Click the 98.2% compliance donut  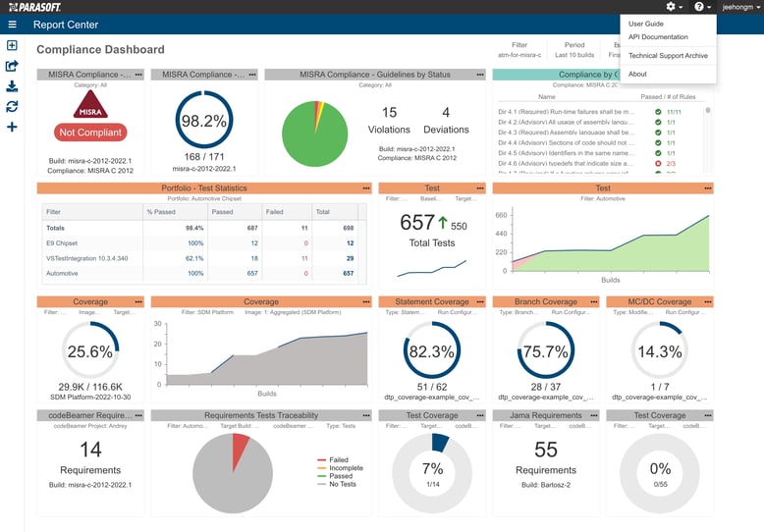point(203,120)
